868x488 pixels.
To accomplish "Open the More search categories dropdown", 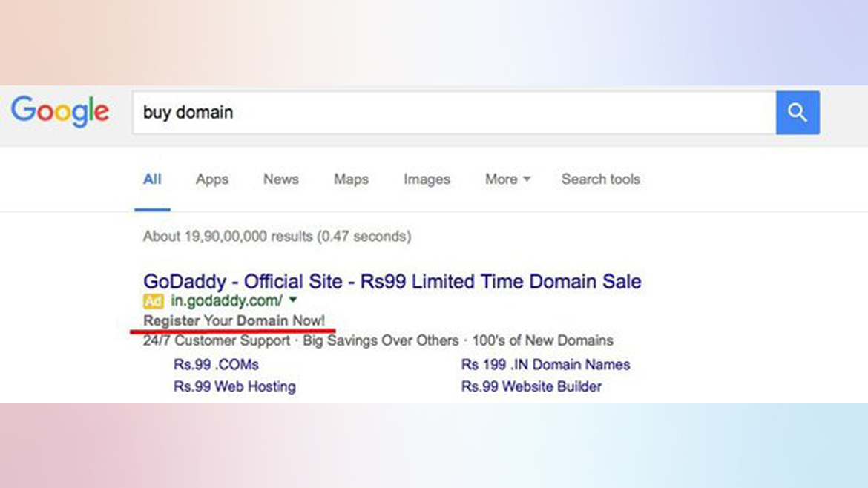I will pyautogui.click(x=507, y=179).
